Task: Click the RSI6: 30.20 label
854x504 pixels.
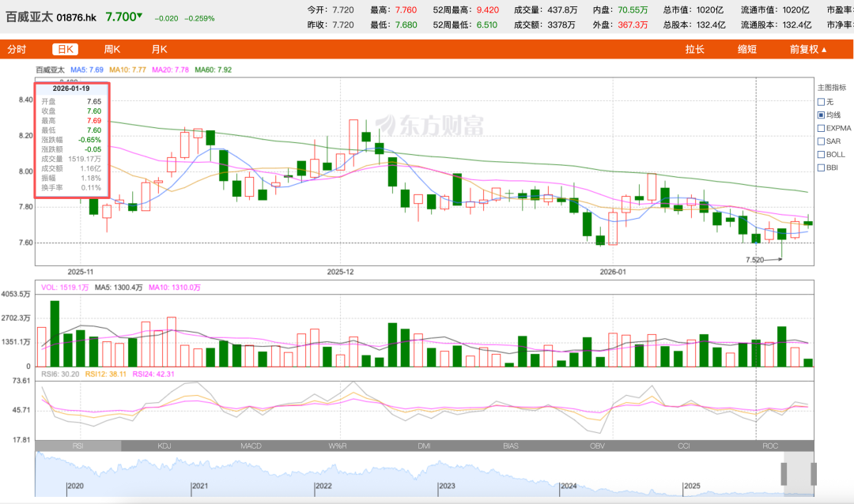Action: (60, 374)
